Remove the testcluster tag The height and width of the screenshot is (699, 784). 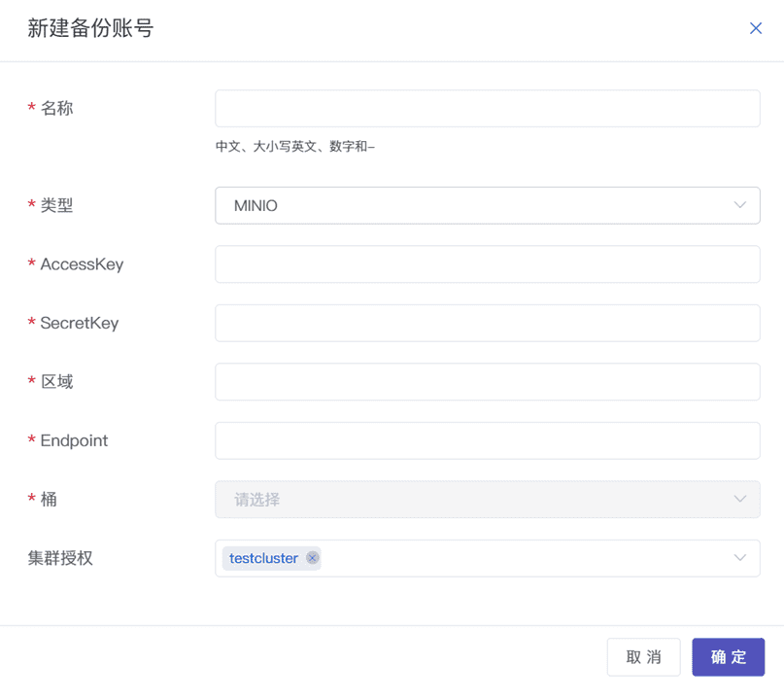(313, 558)
